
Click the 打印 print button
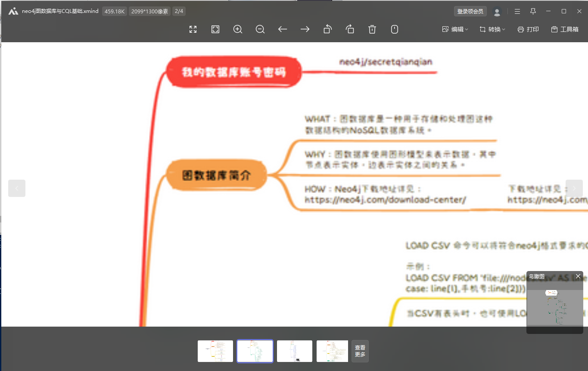528,29
